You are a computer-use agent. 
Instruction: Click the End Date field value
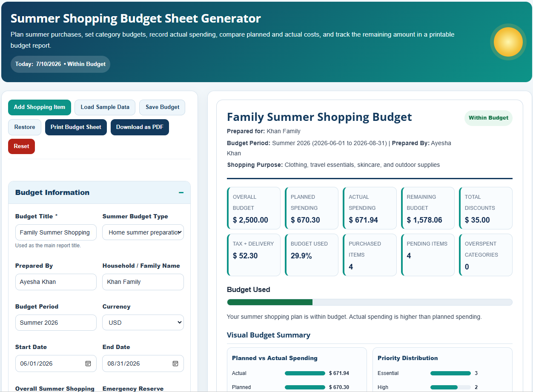pos(123,363)
